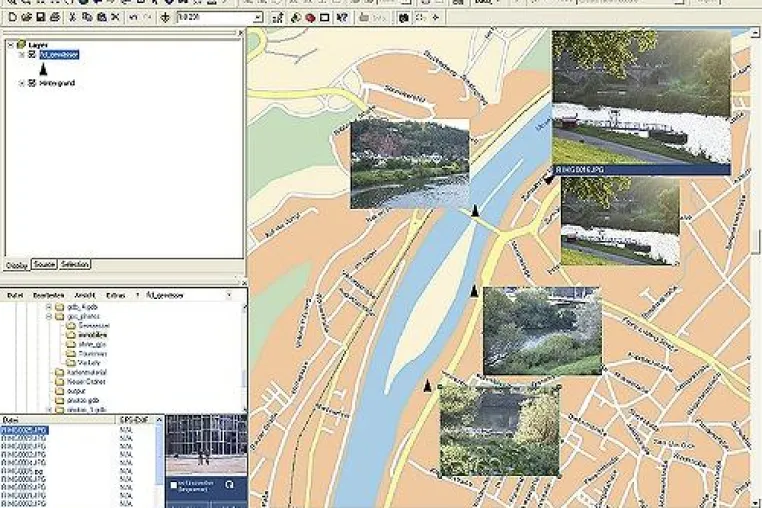Open an existing map document
This screenshot has width=762, height=508.
click(26, 18)
